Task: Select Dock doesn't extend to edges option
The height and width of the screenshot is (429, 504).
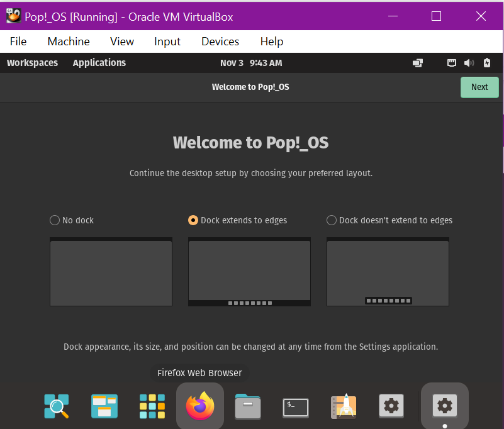Action: (x=332, y=220)
